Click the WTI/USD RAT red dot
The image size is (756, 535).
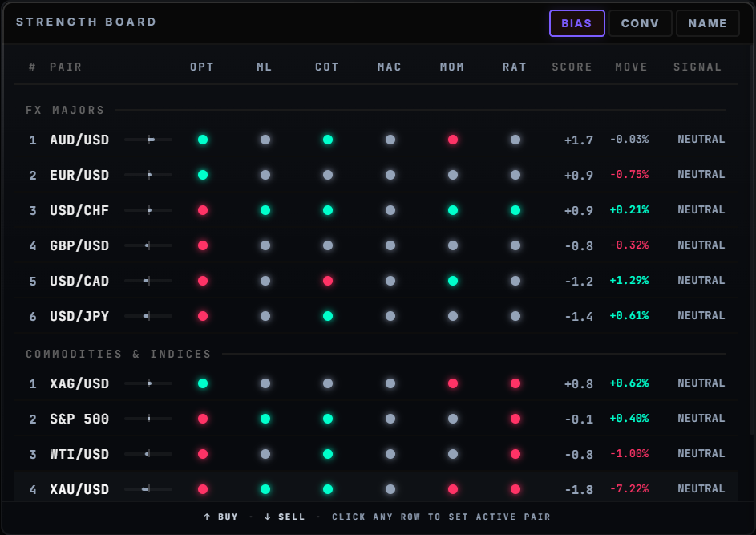[515, 454]
